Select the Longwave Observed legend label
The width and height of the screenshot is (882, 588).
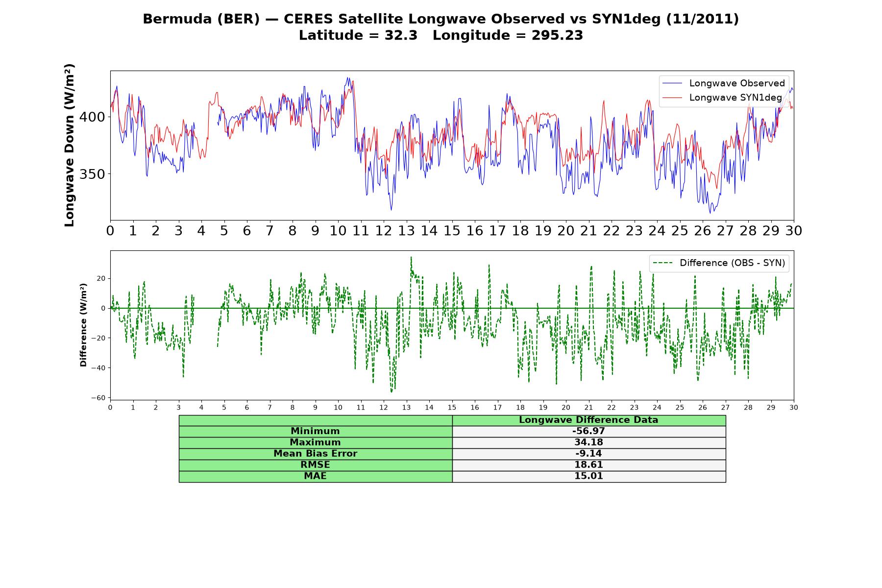(x=737, y=83)
